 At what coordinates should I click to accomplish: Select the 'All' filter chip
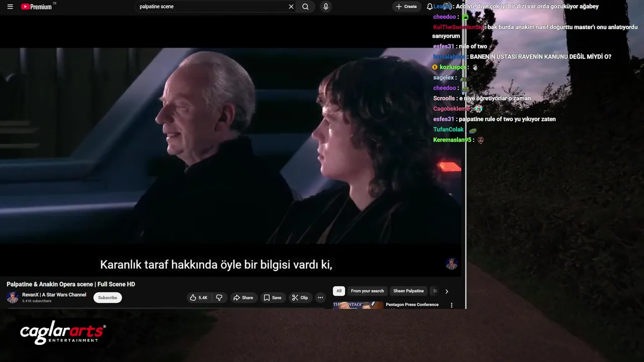(339, 291)
